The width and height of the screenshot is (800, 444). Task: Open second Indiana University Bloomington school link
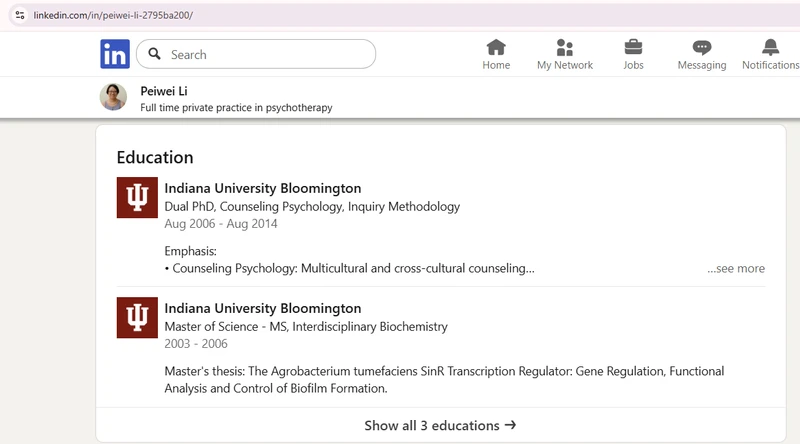[x=263, y=308]
